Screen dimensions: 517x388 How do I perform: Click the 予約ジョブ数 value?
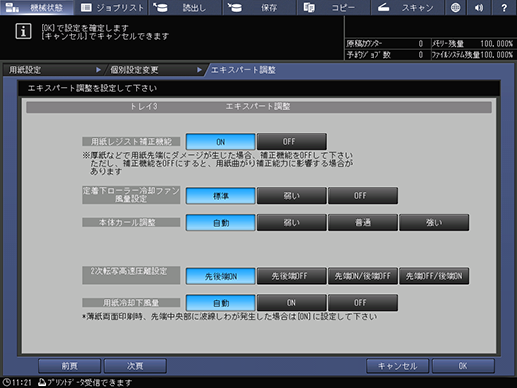(421, 55)
